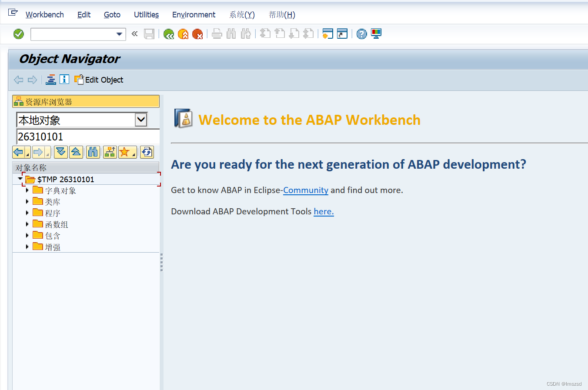Click the Collapse All Nodes icon
Screen dimensions: 588x390
[76, 152]
